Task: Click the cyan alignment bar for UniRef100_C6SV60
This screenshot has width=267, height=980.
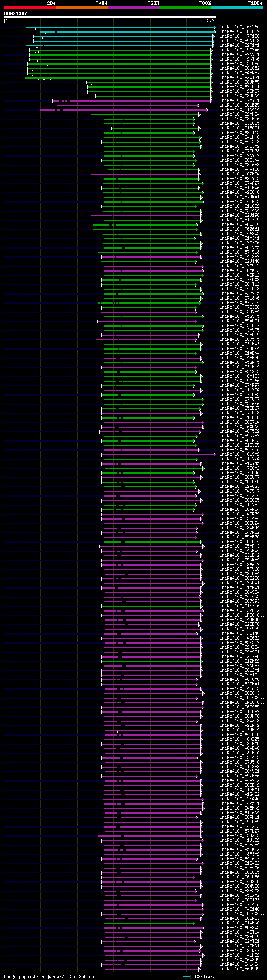Action: pyautogui.click(x=121, y=27)
